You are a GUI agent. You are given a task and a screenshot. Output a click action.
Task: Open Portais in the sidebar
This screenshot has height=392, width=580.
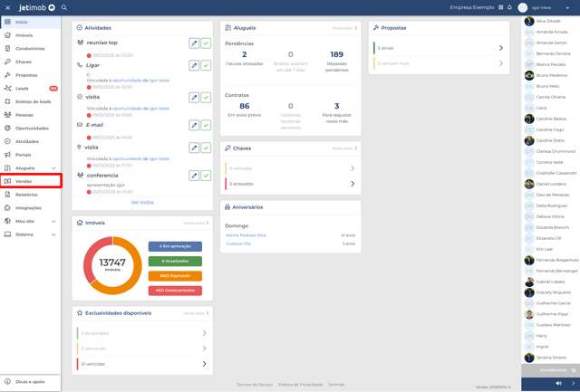coord(30,155)
